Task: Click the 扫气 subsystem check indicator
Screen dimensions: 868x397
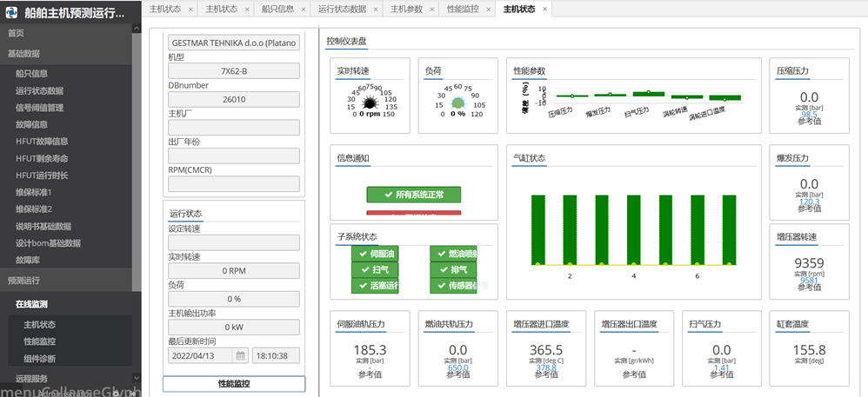Action: 376,269
